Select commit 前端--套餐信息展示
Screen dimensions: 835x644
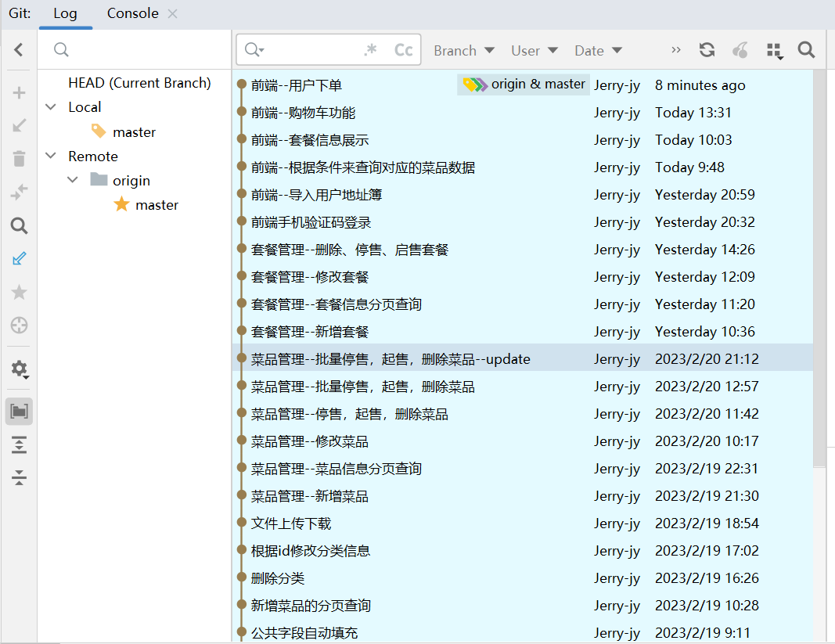point(523,140)
